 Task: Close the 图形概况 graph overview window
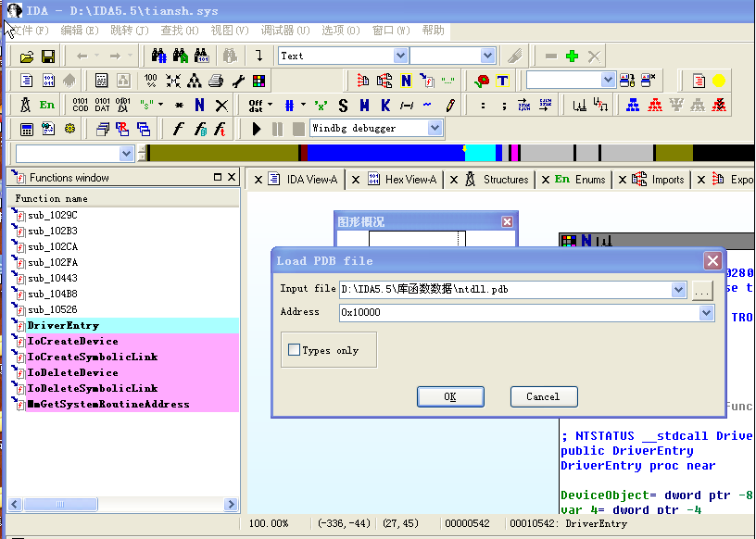pos(507,221)
